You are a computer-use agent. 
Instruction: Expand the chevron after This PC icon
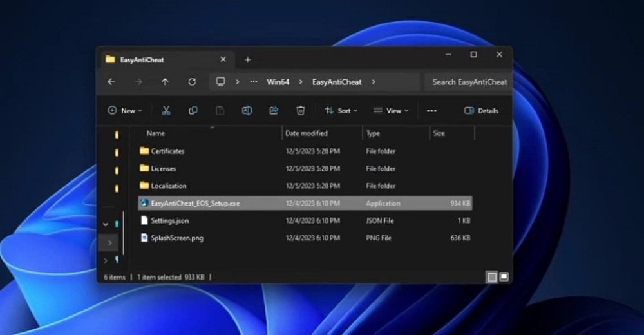click(x=237, y=82)
